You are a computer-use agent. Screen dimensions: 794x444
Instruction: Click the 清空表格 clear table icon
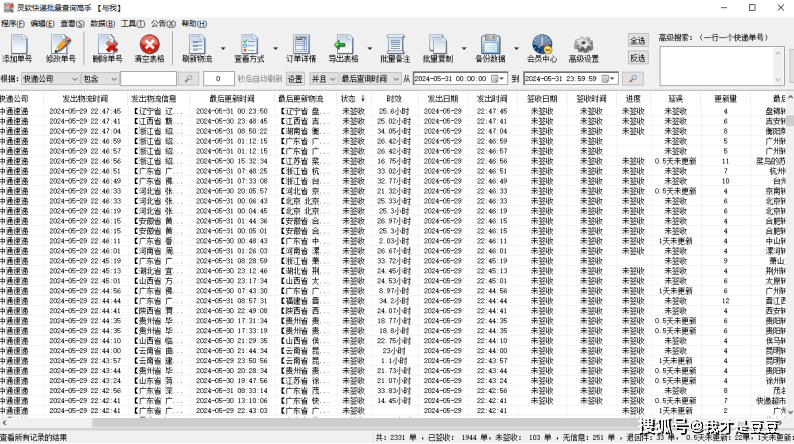click(149, 45)
